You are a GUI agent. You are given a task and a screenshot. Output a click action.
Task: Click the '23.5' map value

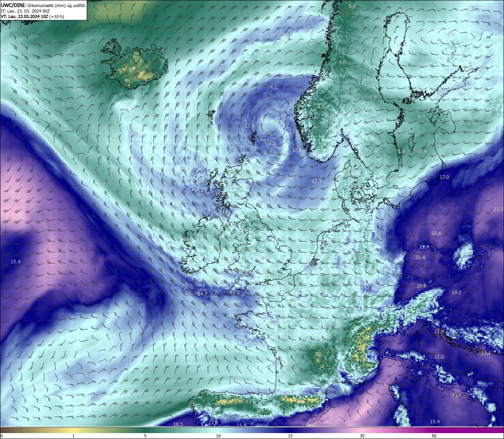(456, 395)
